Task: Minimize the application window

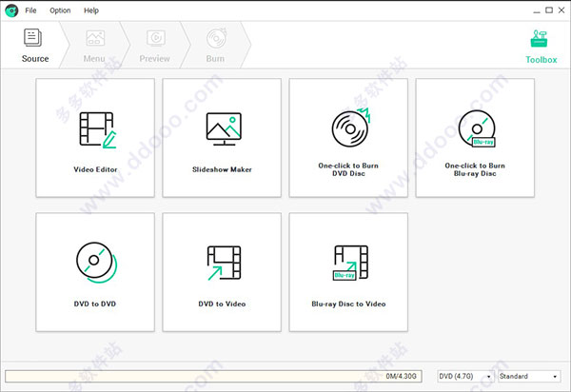Action: [x=537, y=10]
